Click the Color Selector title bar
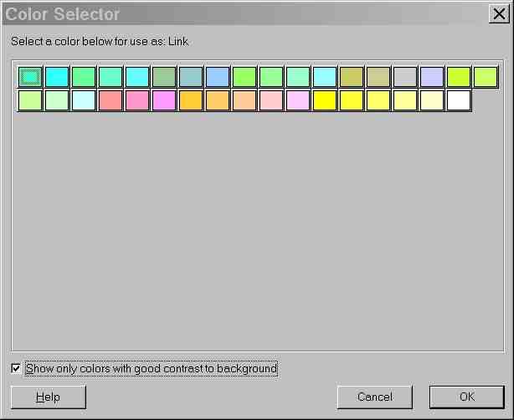Image resolution: width=514 pixels, height=420 pixels. [x=251, y=14]
